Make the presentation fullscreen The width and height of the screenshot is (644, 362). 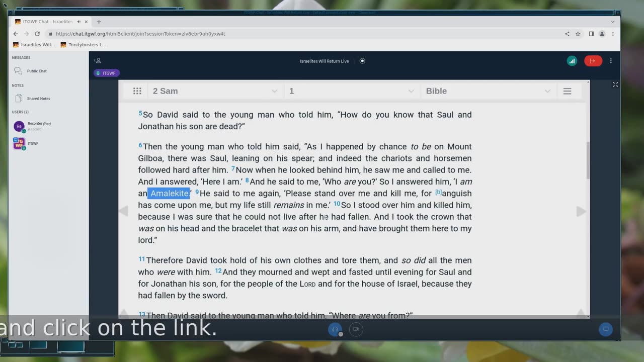pos(615,84)
